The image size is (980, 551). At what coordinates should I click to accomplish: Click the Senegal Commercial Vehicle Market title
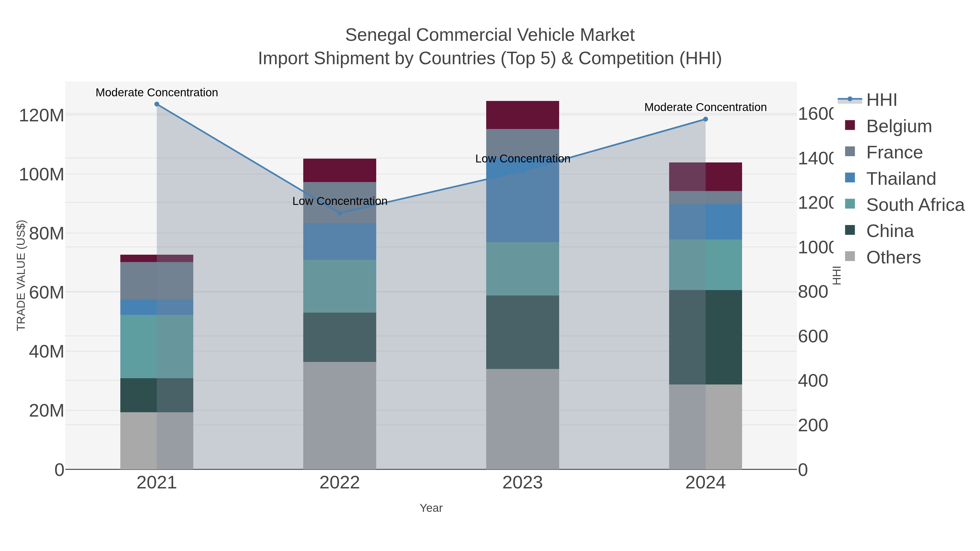[x=490, y=35]
